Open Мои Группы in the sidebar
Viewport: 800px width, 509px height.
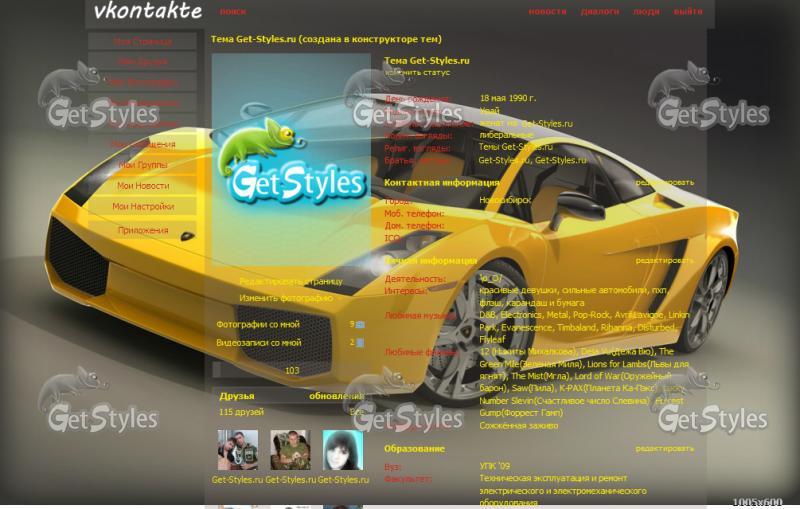[143, 165]
